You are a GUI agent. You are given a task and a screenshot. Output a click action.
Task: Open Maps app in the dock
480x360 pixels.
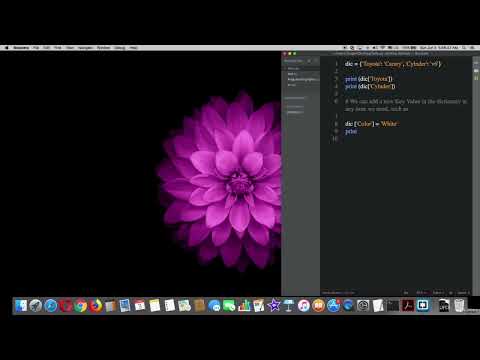click(184, 305)
